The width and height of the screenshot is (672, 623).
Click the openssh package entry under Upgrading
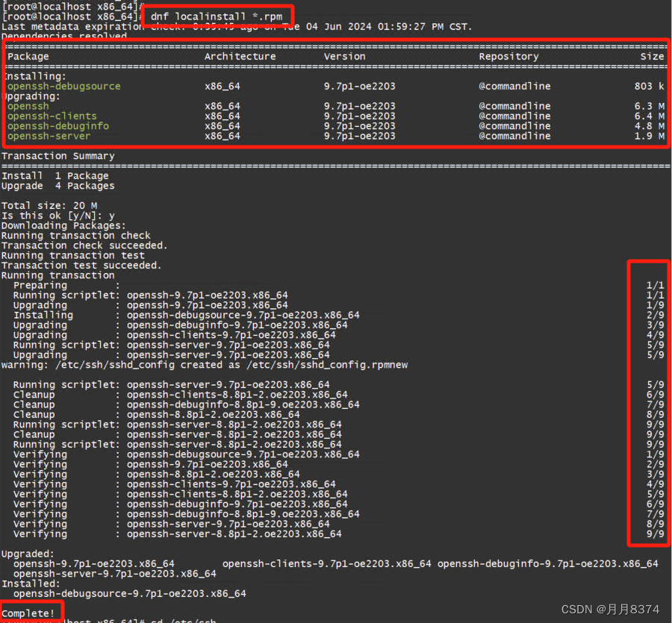click(28, 106)
